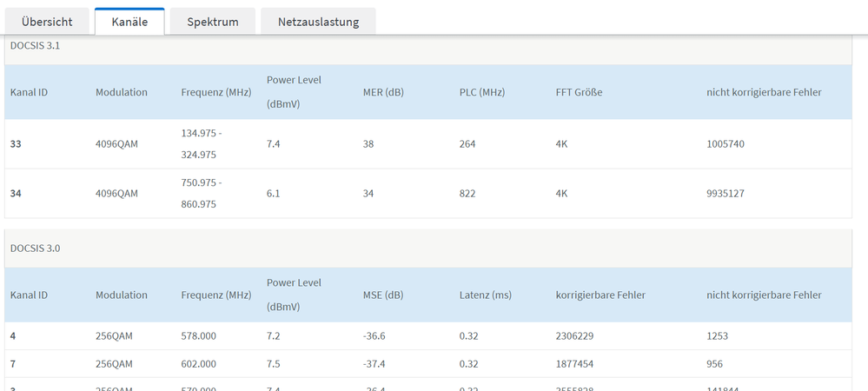Click frequency value 578.000
Screen dimensions: 868x391
point(199,336)
